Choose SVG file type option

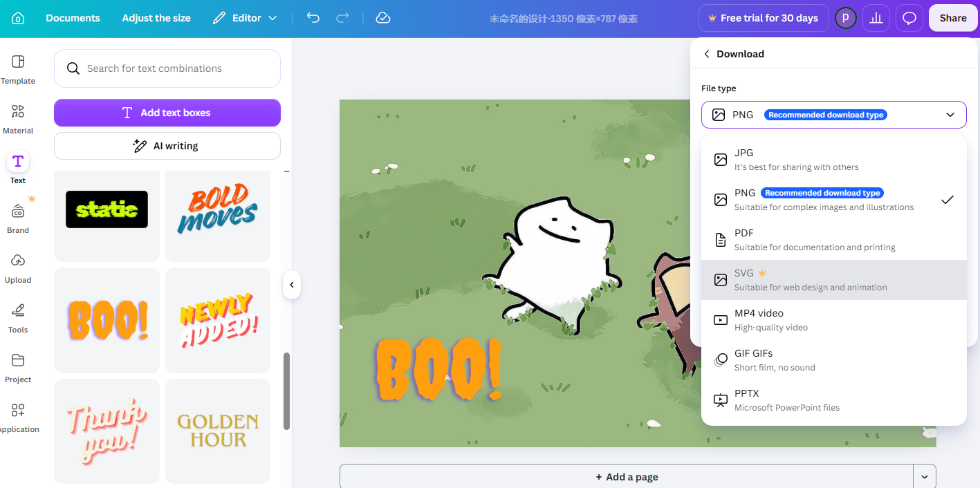[833, 280]
